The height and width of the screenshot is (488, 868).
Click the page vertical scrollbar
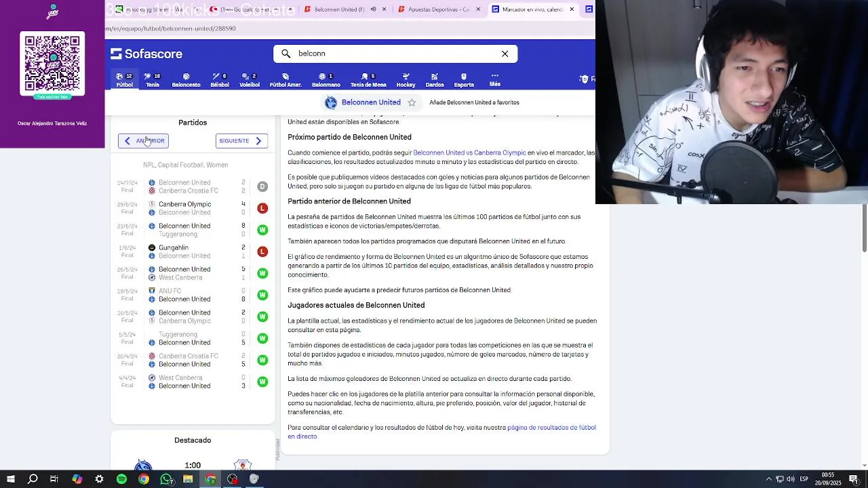(864, 228)
